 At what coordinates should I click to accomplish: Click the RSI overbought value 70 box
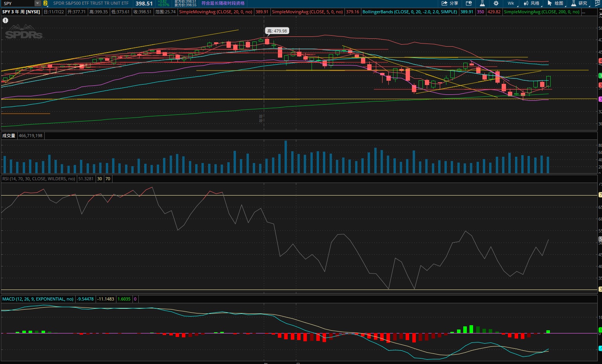pyautogui.click(x=108, y=179)
